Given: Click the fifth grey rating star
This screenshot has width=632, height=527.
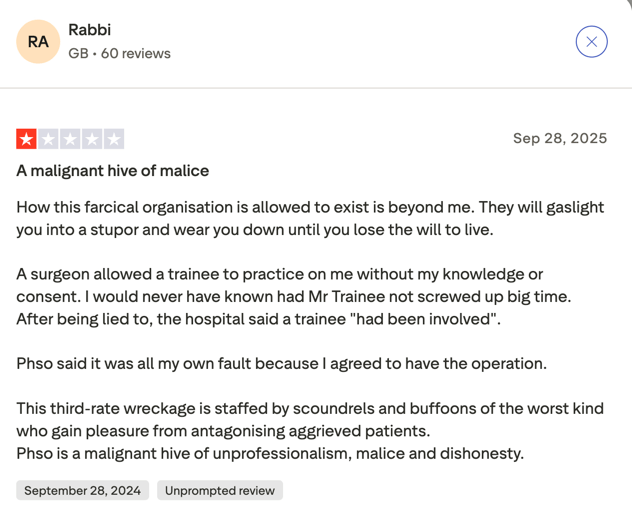Looking at the screenshot, I should click(114, 139).
